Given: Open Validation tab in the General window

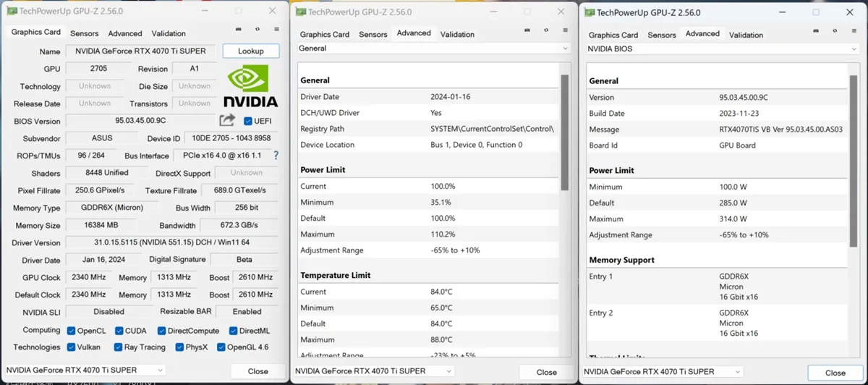Looking at the screenshot, I should point(457,34).
